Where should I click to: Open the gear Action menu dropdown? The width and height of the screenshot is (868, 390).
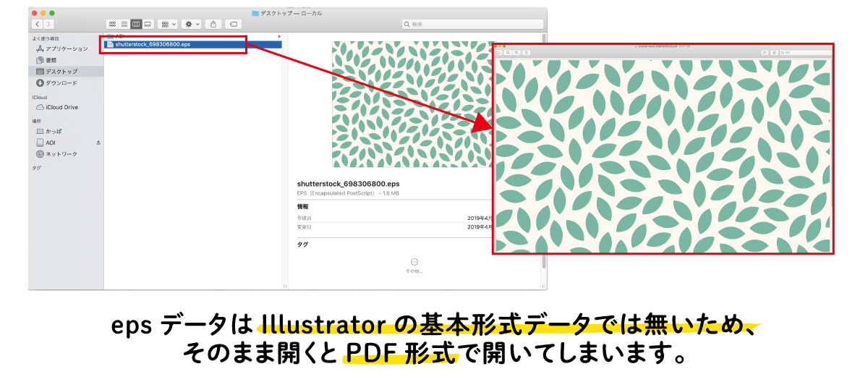click(192, 24)
